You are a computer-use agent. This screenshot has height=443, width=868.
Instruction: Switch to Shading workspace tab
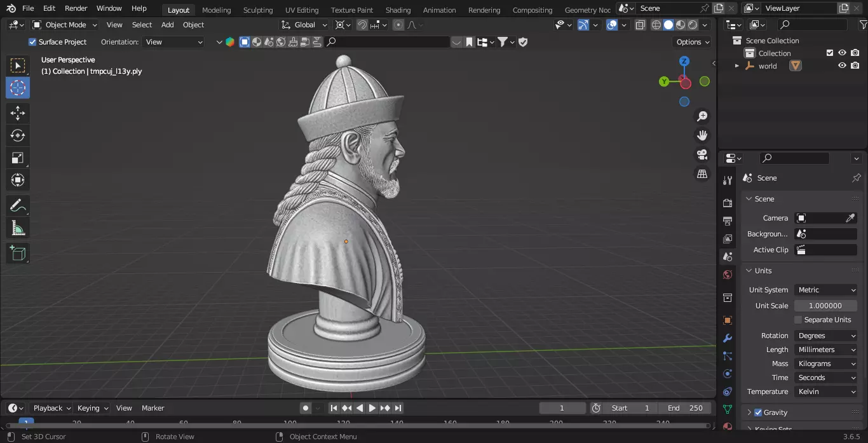[x=398, y=10]
